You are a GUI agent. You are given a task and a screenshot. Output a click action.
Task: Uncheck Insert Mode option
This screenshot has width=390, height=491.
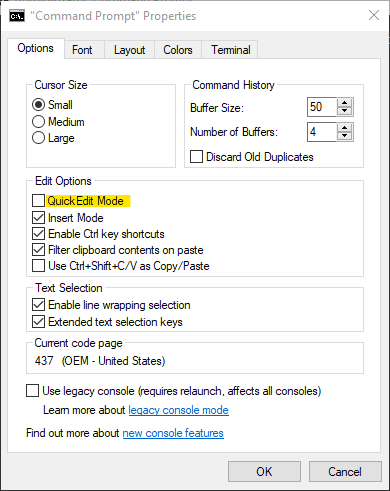pyautogui.click(x=38, y=218)
